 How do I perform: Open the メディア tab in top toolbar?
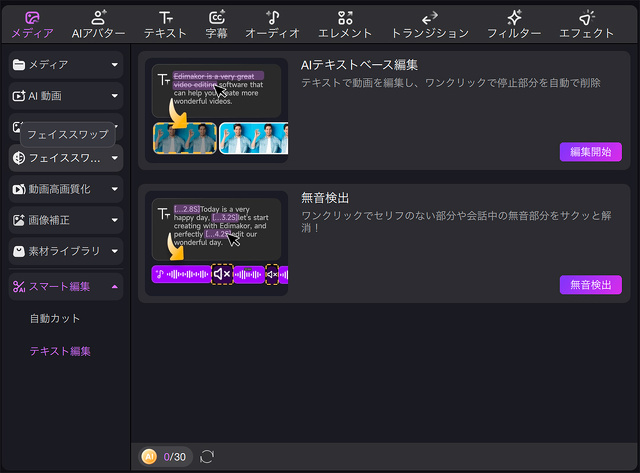pyautogui.click(x=32, y=25)
